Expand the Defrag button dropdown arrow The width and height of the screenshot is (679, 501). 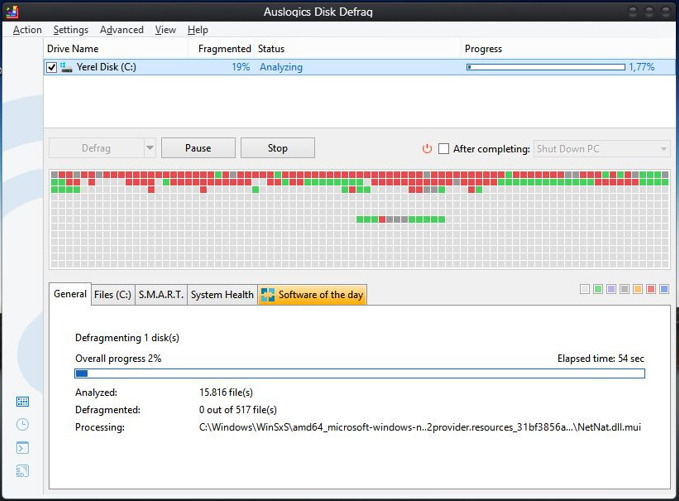[x=150, y=148]
